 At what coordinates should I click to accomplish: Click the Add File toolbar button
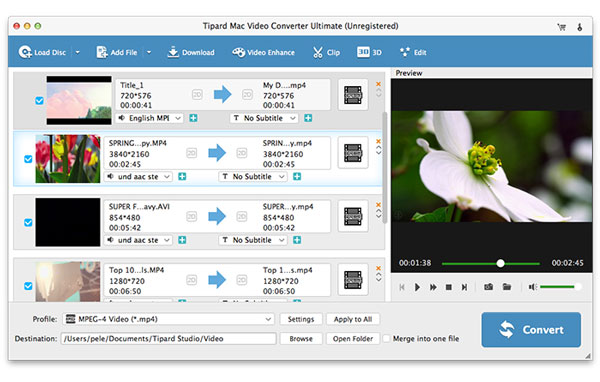tap(117, 52)
